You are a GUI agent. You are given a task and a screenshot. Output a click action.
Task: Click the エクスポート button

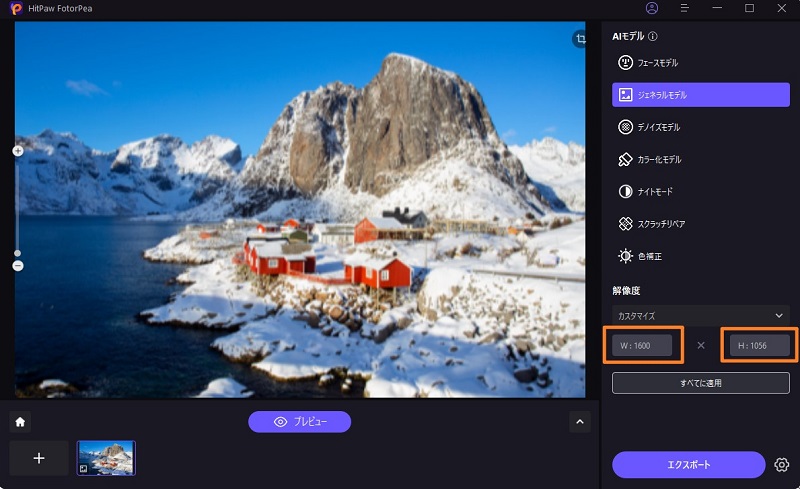coord(688,464)
